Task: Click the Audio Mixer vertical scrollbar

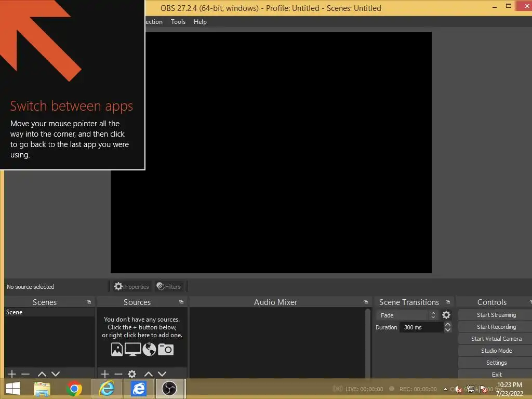Action: [x=367, y=343]
